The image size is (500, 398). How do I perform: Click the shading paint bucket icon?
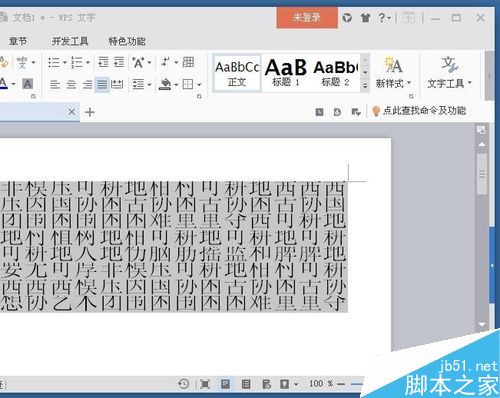165,84
